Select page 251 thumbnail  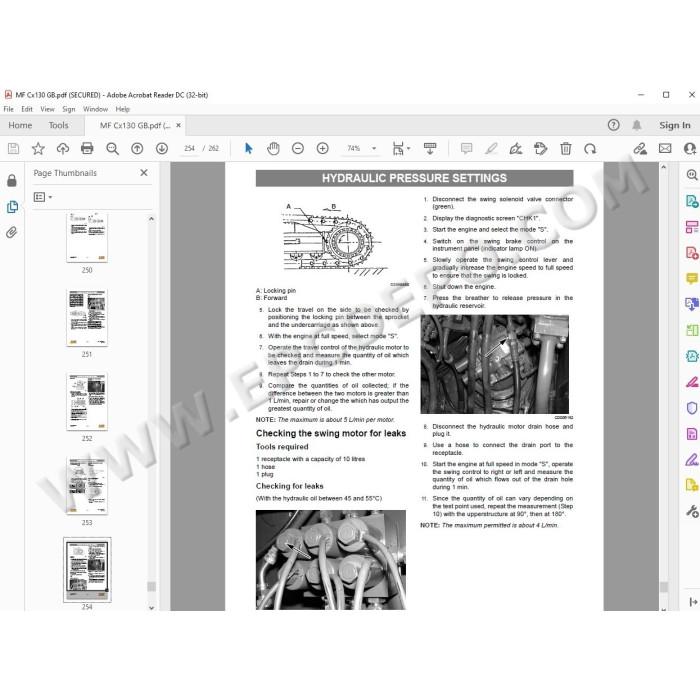point(87,318)
